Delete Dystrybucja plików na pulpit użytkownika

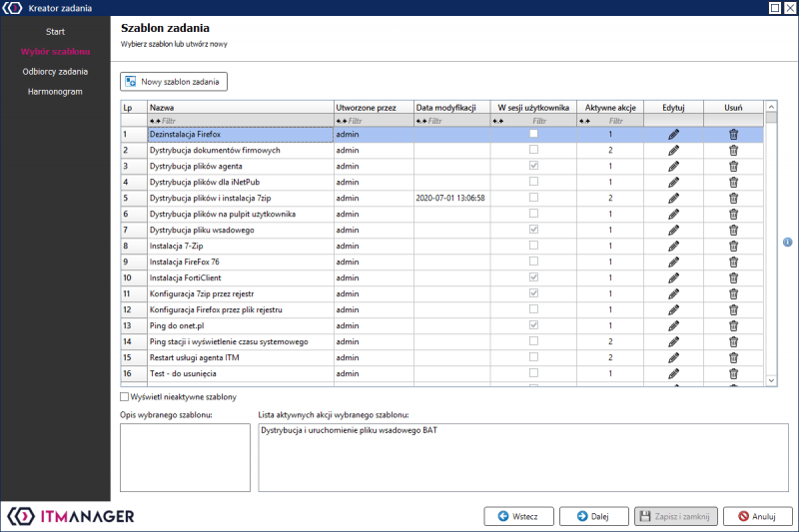(733, 214)
